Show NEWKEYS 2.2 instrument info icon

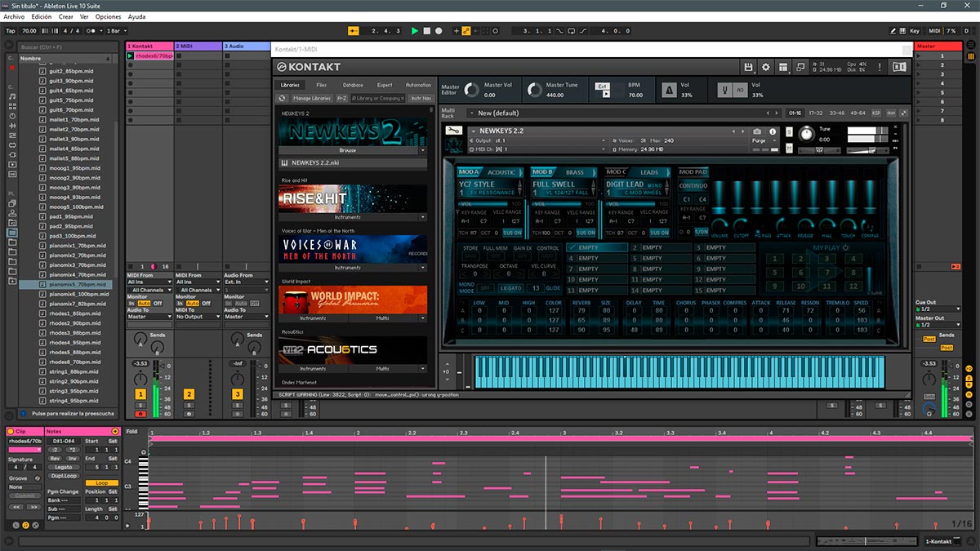pyautogui.click(x=772, y=131)
